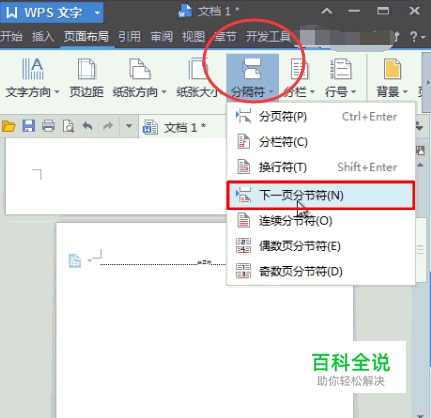Click the 分栏 columns icon
This screenshot has height=418, width=431.
click(x=299, y=69)
